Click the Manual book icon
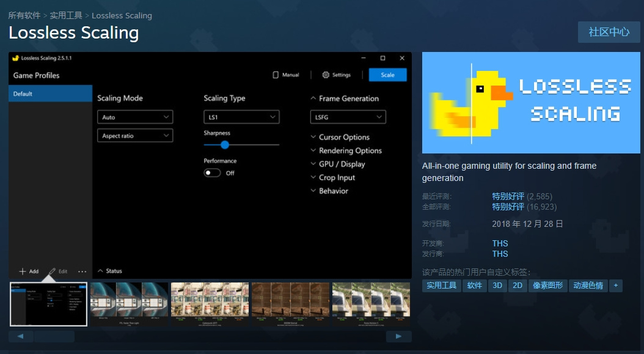 click(276, 75)
